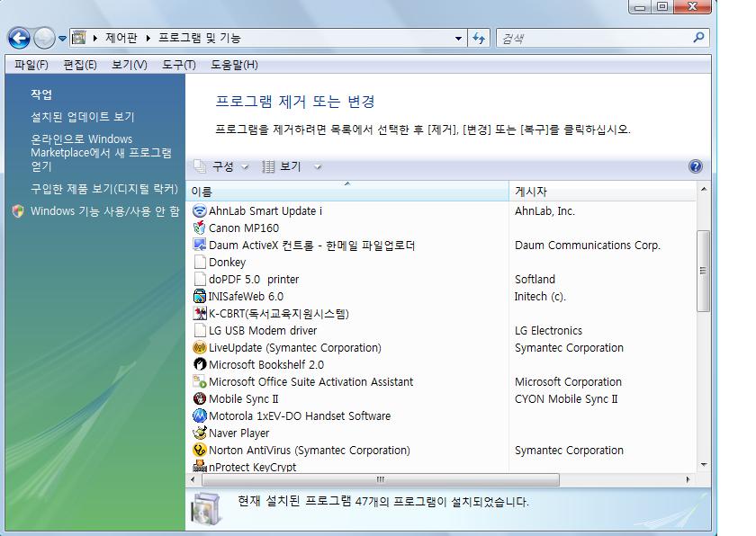Viewport: 756px width, 536px height.
Task: Click the search magnifier icon
Action: (x=698, y=38)
